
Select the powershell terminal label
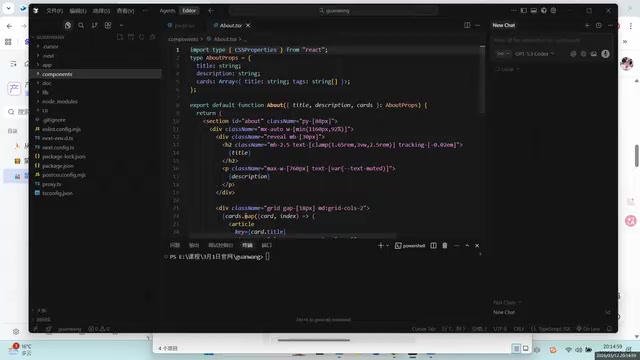point(410,245)
